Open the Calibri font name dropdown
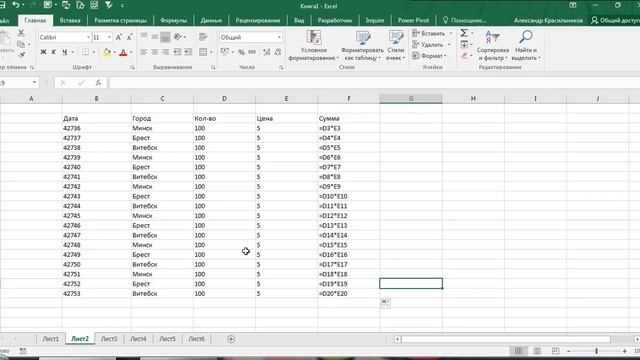Image resolution: width=640 pixels, height=360 pixels. pyautogui.click(x=88, y=37)
